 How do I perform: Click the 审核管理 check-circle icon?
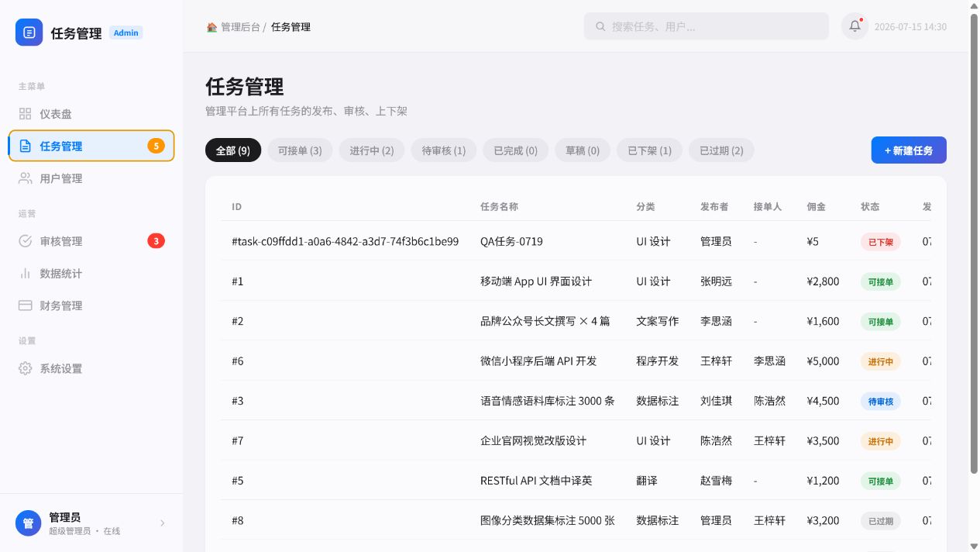[26, 241]
